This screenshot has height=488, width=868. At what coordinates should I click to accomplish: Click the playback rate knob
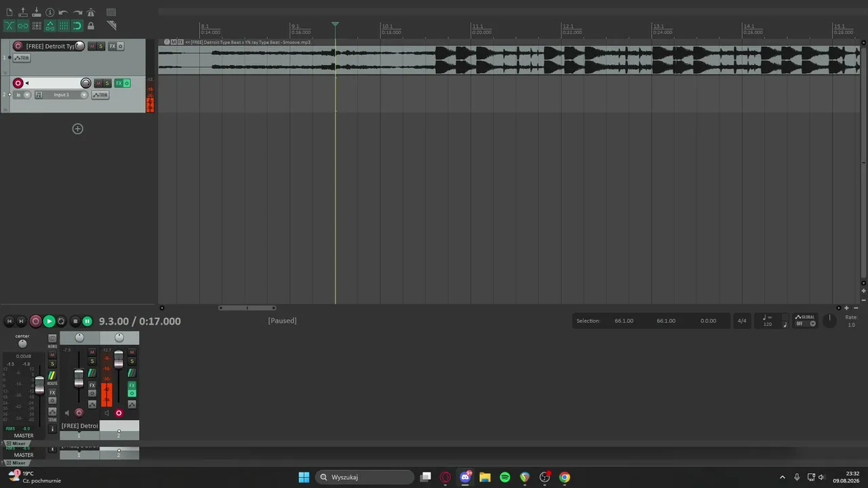[x=829, y=320]
